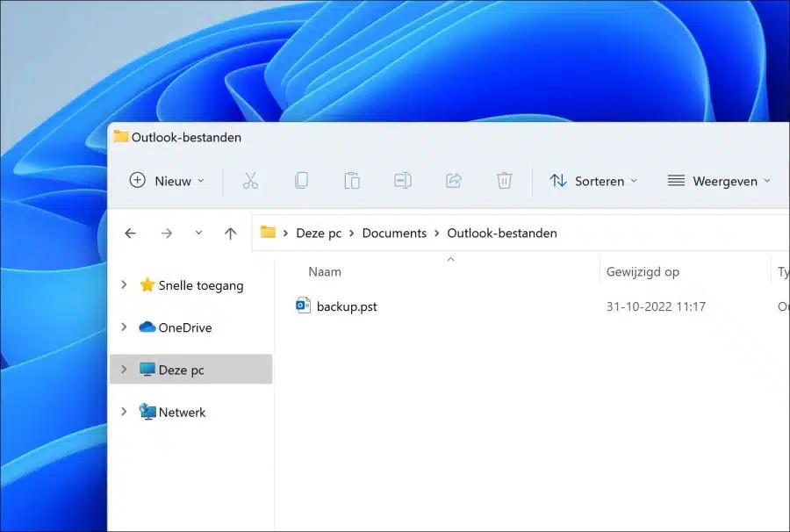The image size is (790, 532).
Task: Click the Outlook icon of backup.pst
Action: (x=304, y=306)
